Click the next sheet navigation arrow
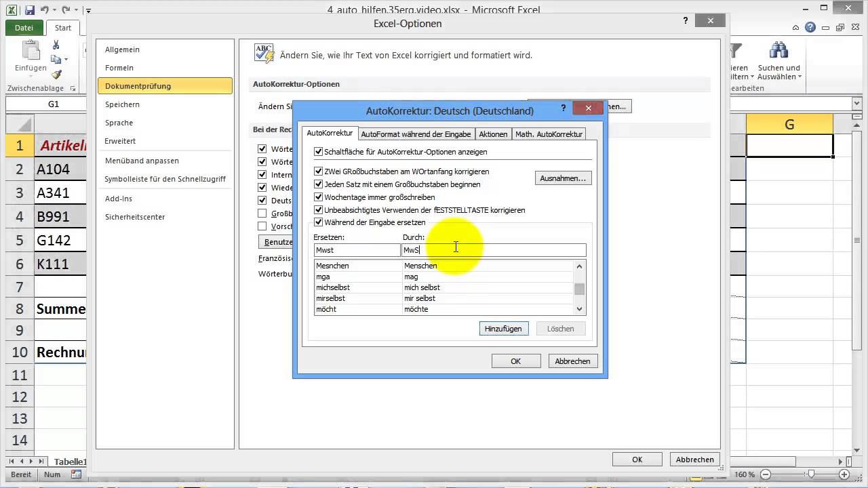Screen dimensions: 868x488 point(31,461)
